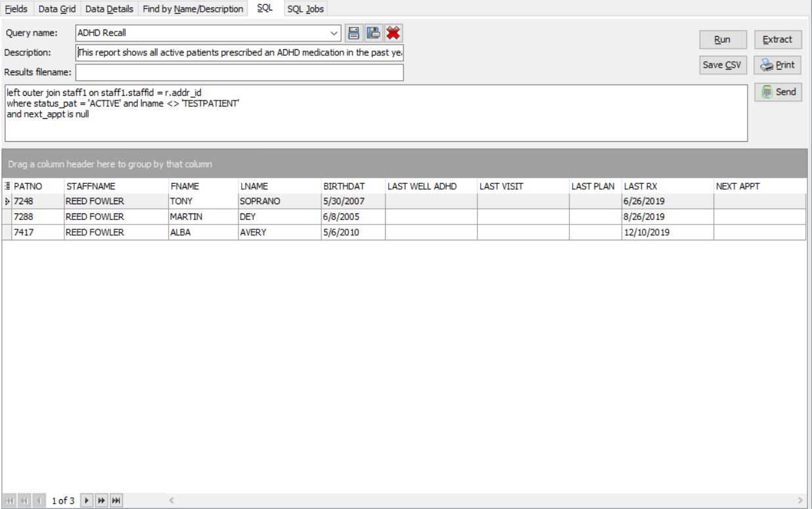This screenshot has height=509, width=812.
Task: Click NEXT APPT column header
Action: (759, 187)
